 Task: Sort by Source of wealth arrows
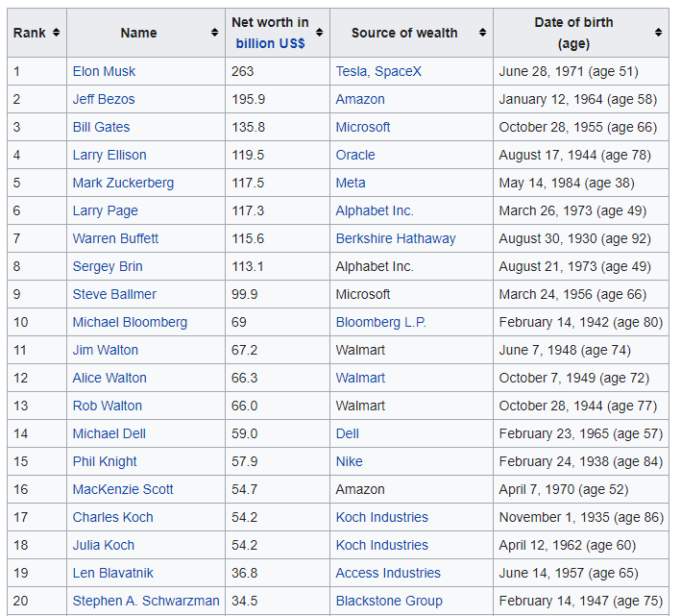(482, 33)
